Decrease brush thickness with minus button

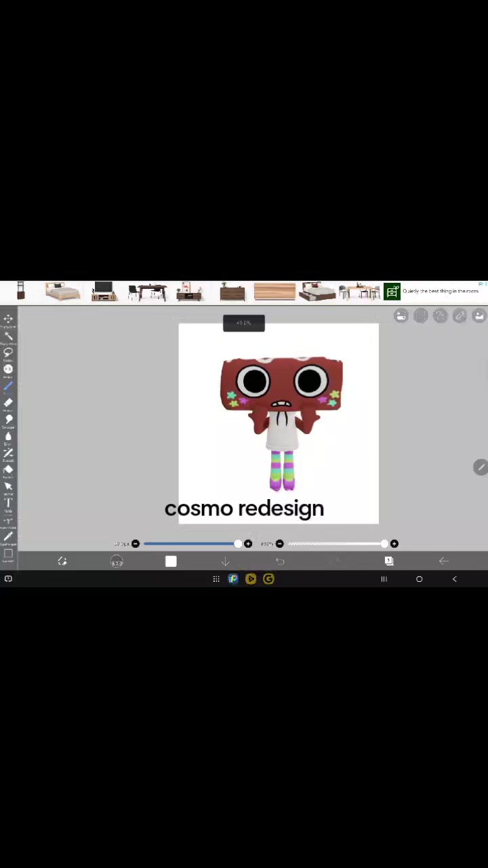(x=136, y=544)
